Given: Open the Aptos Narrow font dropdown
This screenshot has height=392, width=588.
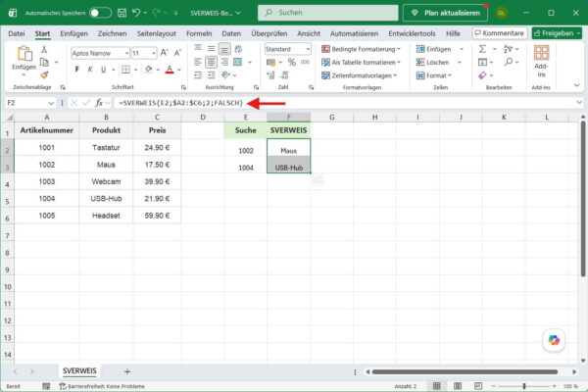Looking at the screenshot, I should coord(126,53).
